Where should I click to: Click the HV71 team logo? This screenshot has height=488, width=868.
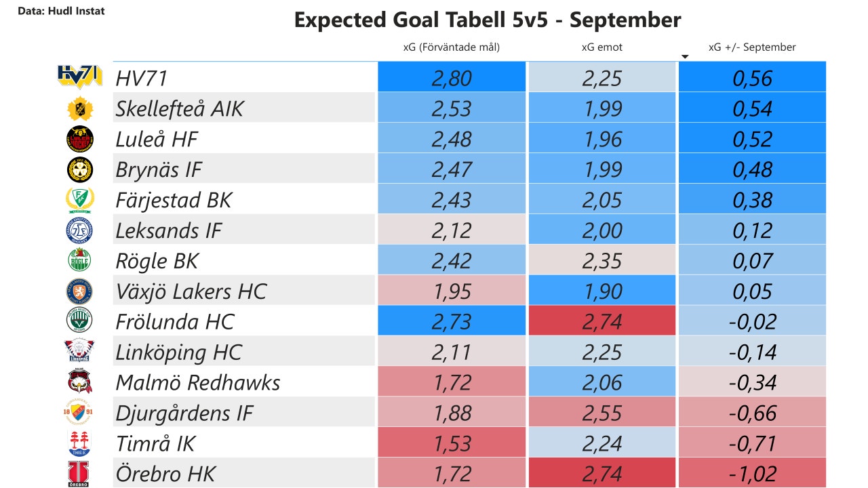(x=80, y=77)
